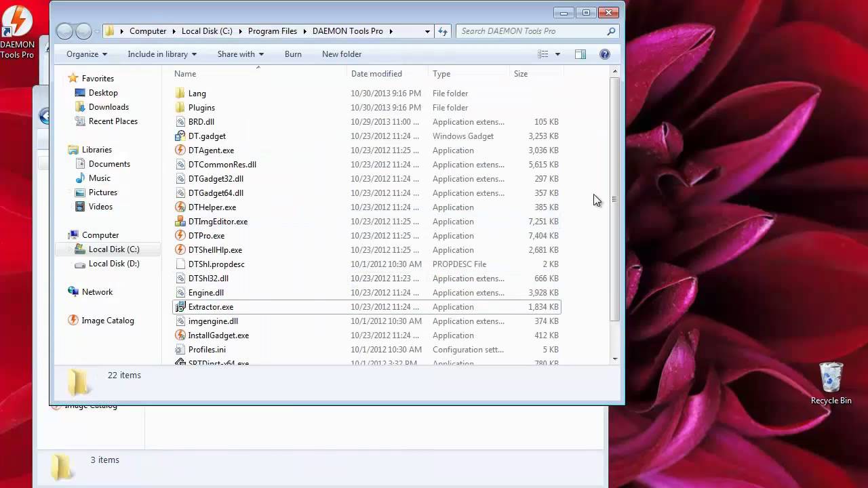Screen dimensions: 868x488
Task: Select Libraries in the navigation pane
Action: tap(97, 150)
